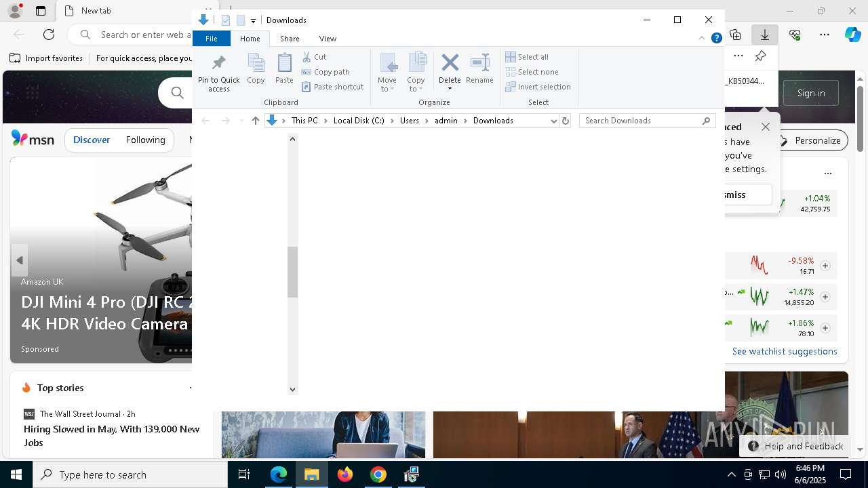Viewport: 868px width, 488px height.
Task: Show hidden system tray icons
Action: coord(731,474)
